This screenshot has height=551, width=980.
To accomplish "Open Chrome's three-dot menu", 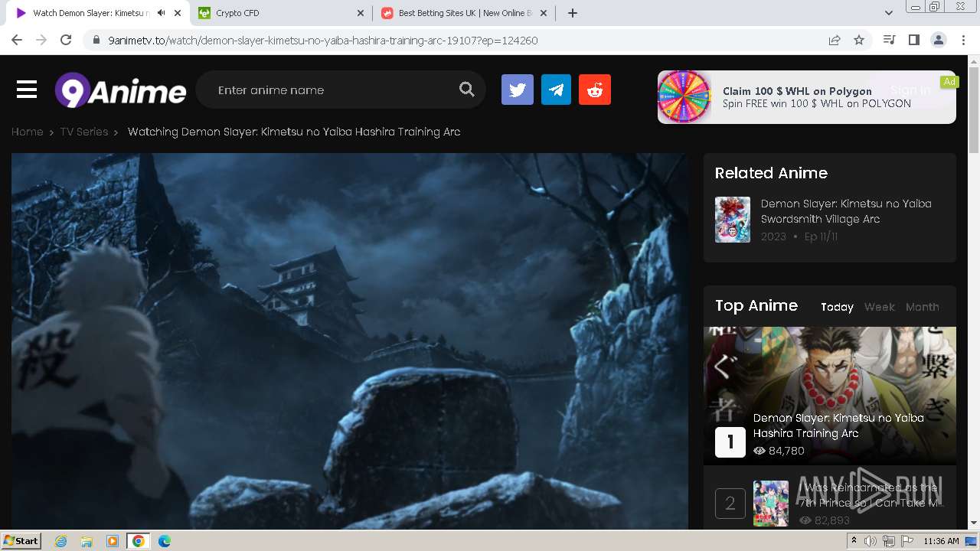I will (963, 40).
